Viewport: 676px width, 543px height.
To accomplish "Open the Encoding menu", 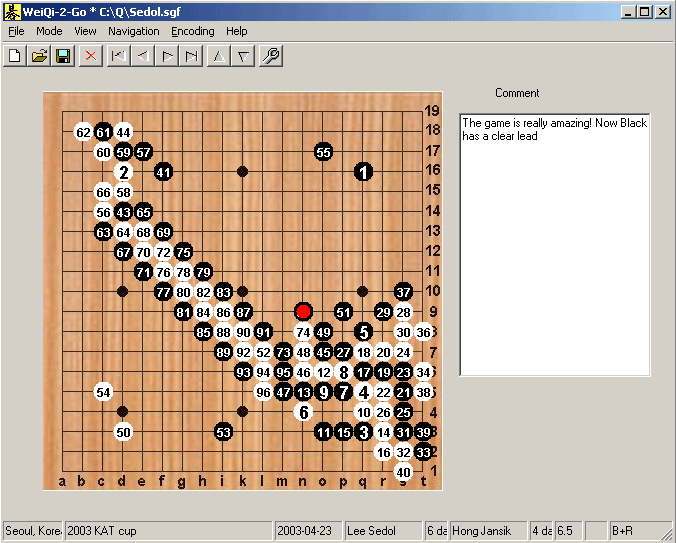I will pyautogui.click(x=193, y=31).
